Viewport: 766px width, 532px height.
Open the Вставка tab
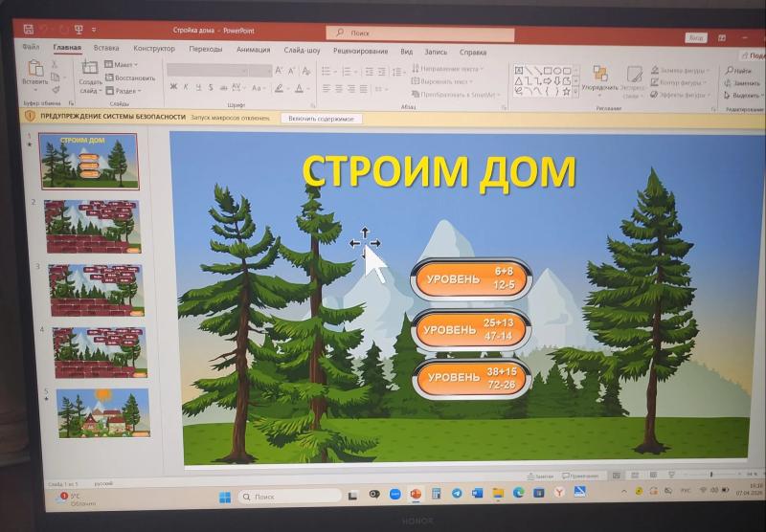[106, 48]
